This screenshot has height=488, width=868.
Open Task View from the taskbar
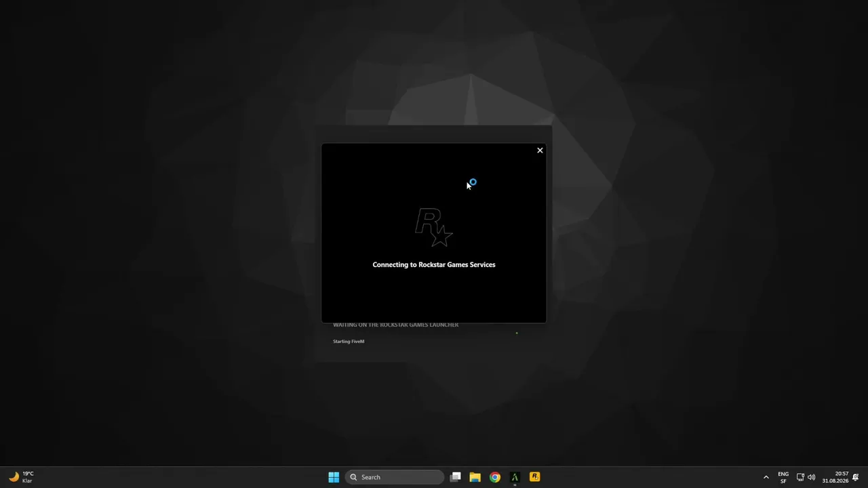pyautogui.click(x=456, y=477)
